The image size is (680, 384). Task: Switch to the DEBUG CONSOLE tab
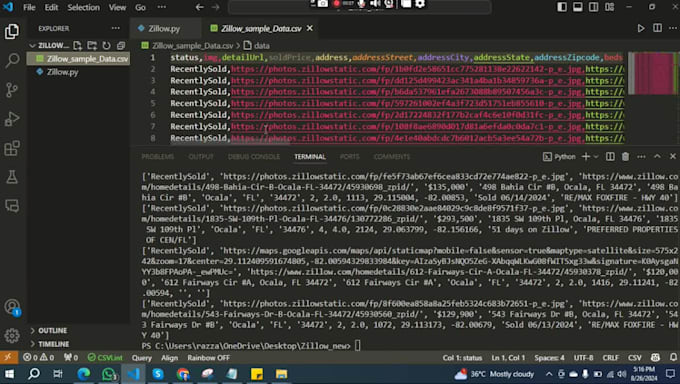(x=254, y=157)
